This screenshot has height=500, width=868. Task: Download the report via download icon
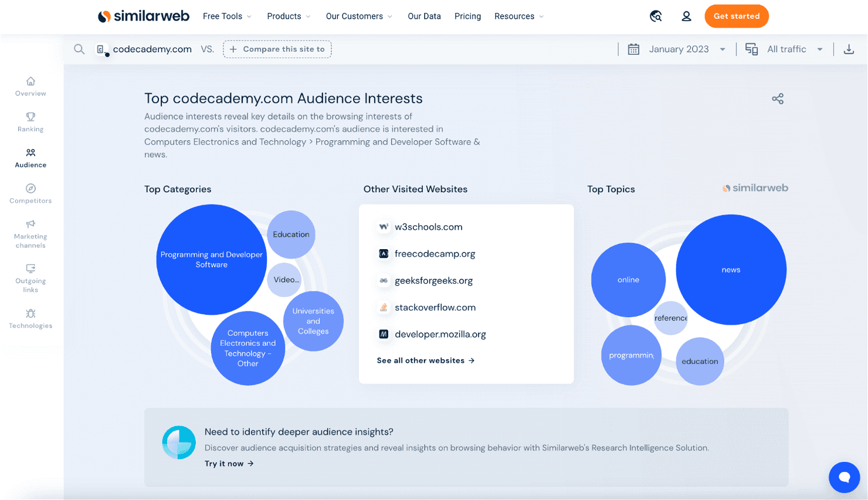849,49
